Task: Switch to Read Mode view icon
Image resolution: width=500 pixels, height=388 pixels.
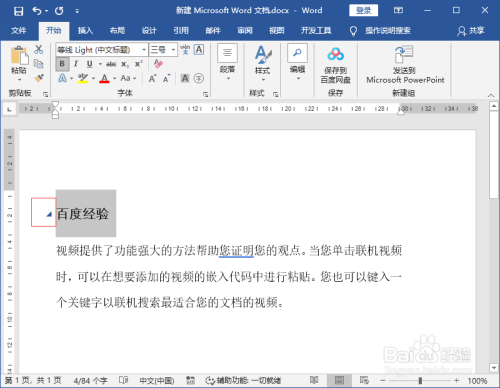Action: point(314,380)
